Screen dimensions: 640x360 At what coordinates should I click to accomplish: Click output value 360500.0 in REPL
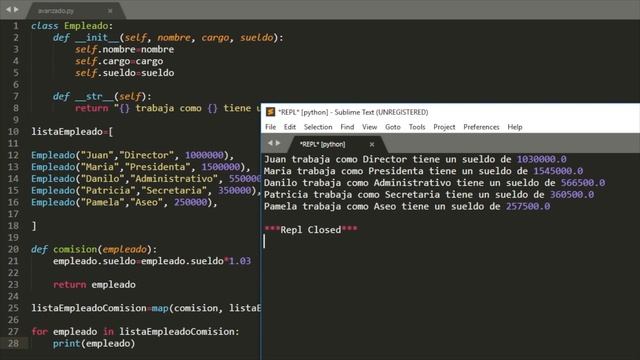click(x=572, y=195)
